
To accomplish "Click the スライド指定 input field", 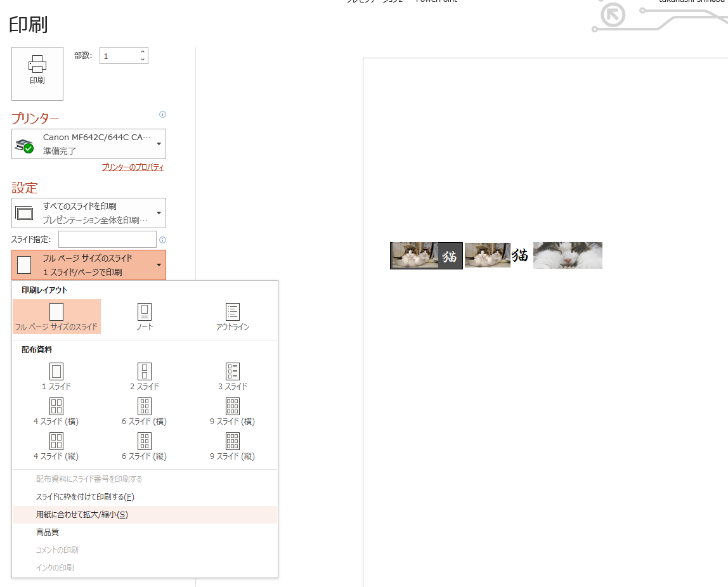I will (107, 240).
